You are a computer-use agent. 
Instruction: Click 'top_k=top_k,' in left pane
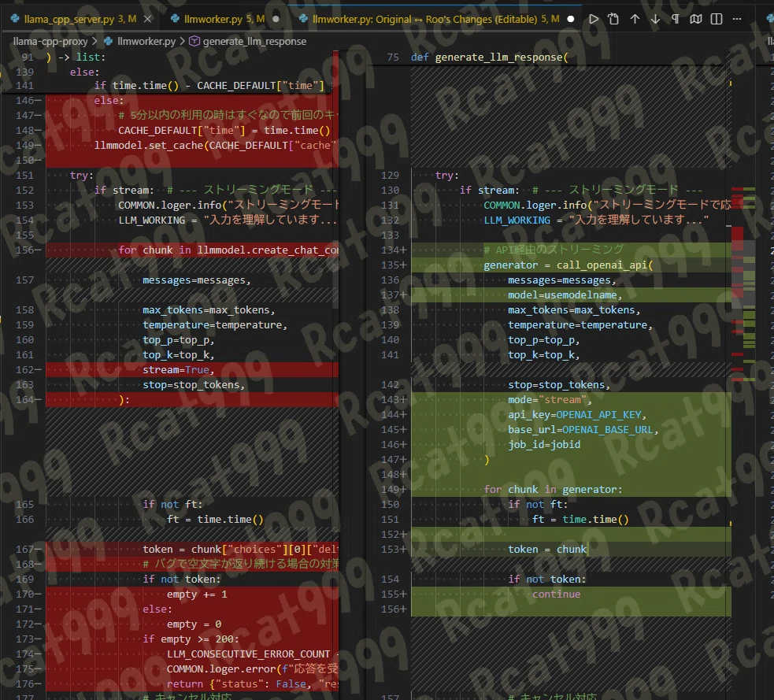click(178, 355)
